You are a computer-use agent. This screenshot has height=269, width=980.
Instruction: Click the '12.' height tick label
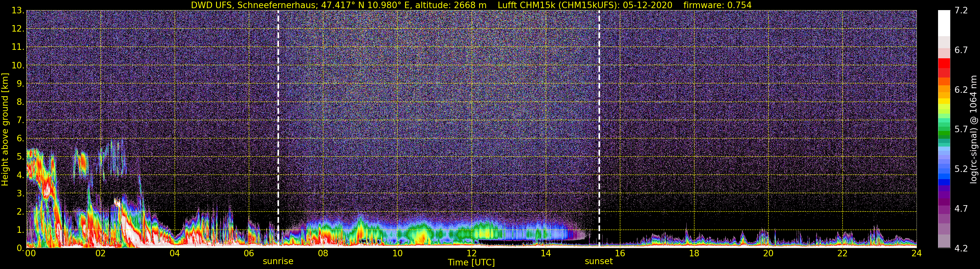pyautogui.click(x=18, y=29)
